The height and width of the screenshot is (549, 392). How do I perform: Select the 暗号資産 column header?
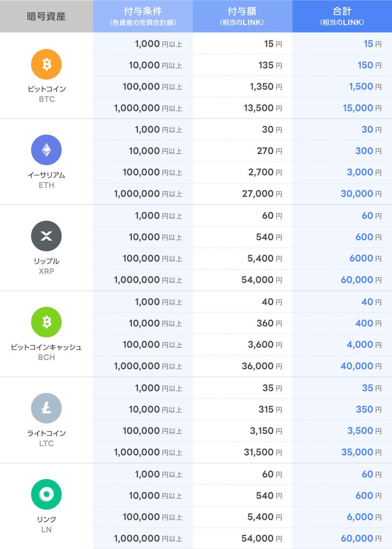pyautogui.click(x=46, y=16)
